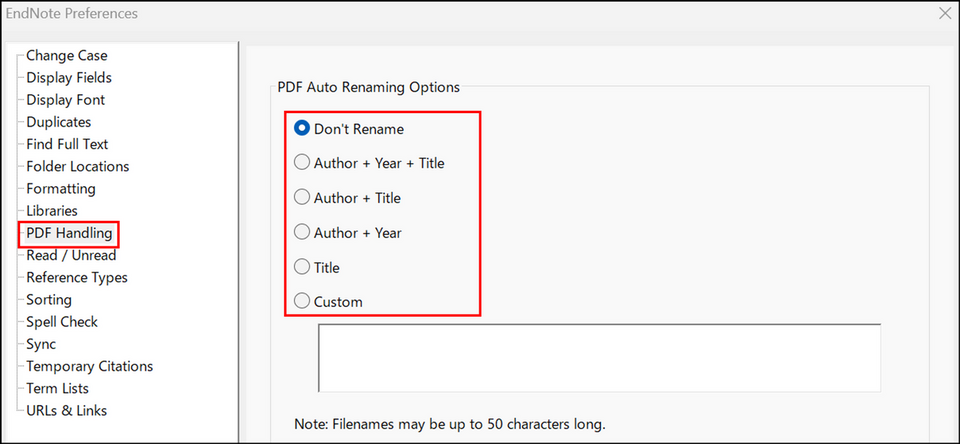The width and height of the screenshot is (960, 444).
Task: Open URLs & Links preferences
Action: (x=66, y=410)
